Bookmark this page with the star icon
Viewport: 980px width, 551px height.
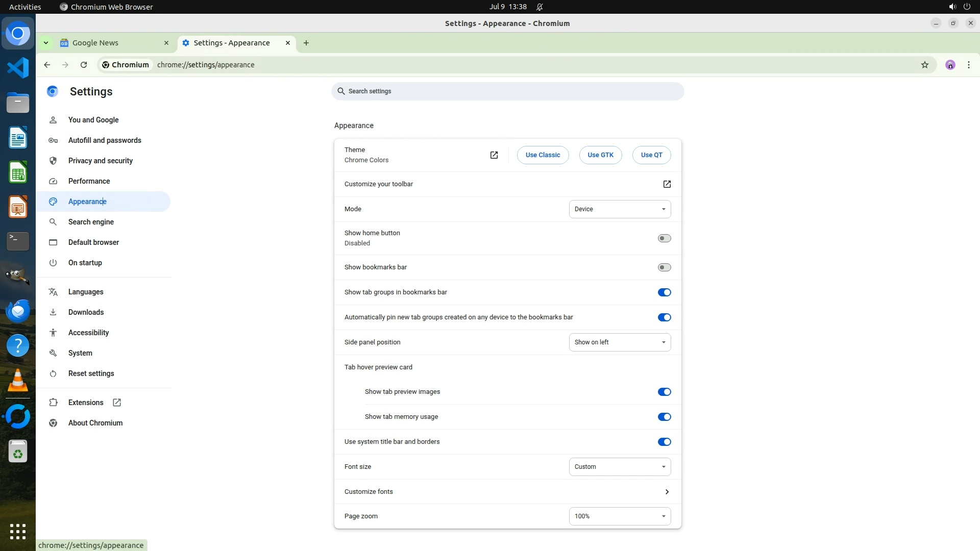click(x=924, y=65)
